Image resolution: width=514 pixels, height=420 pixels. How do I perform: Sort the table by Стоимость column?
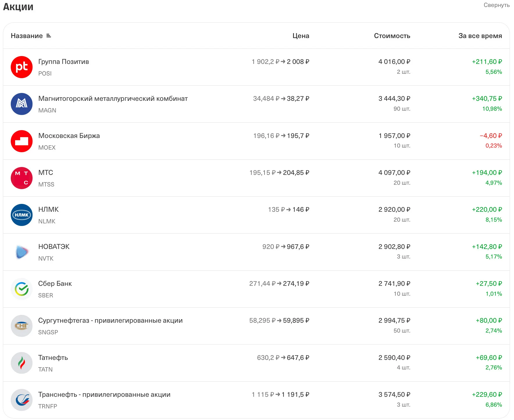pos(392,36)
